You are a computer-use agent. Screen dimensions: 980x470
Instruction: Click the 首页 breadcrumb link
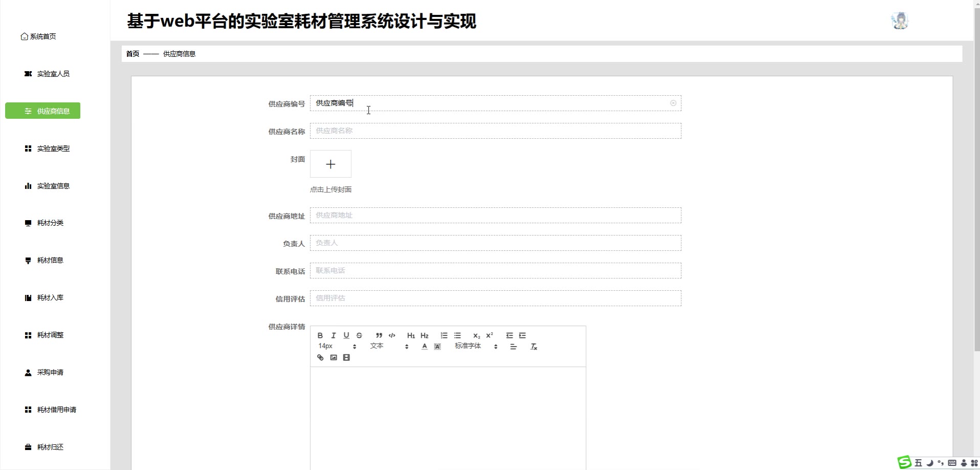(x=132, y=54)
